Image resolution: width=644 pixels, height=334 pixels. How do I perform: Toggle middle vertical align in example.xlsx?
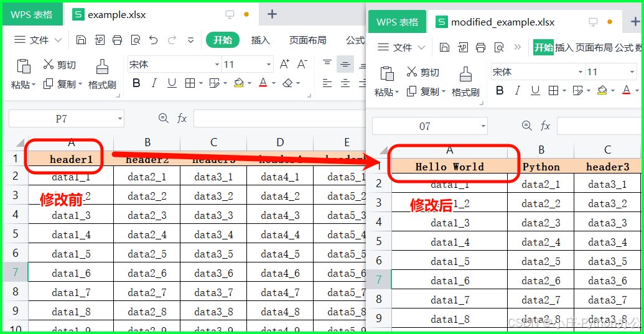345,65
